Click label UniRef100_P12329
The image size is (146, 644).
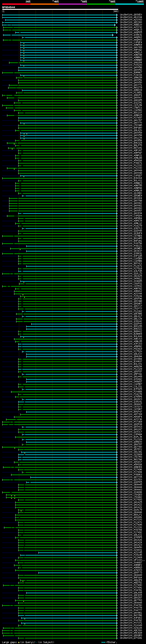point(131,369)
